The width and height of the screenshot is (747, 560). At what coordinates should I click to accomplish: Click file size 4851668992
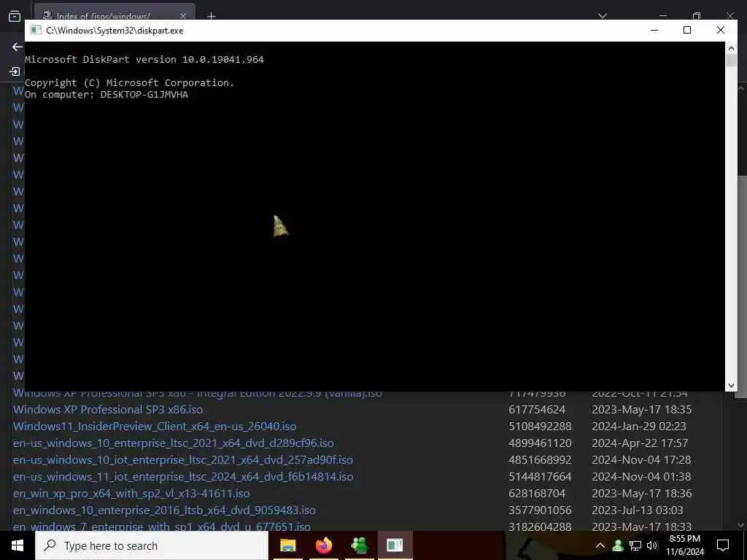click(x=540, y=459)
